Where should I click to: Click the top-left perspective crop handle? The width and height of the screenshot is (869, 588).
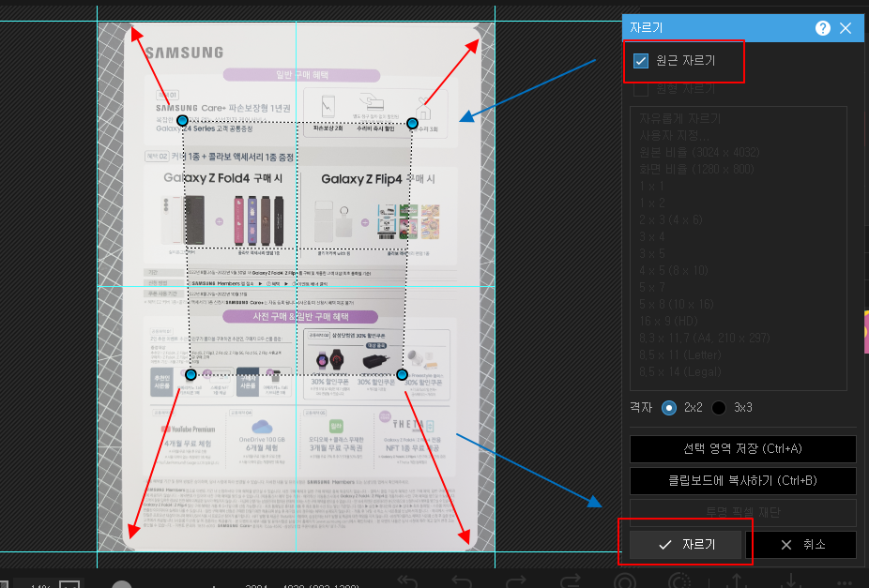(x=182, y=120)
